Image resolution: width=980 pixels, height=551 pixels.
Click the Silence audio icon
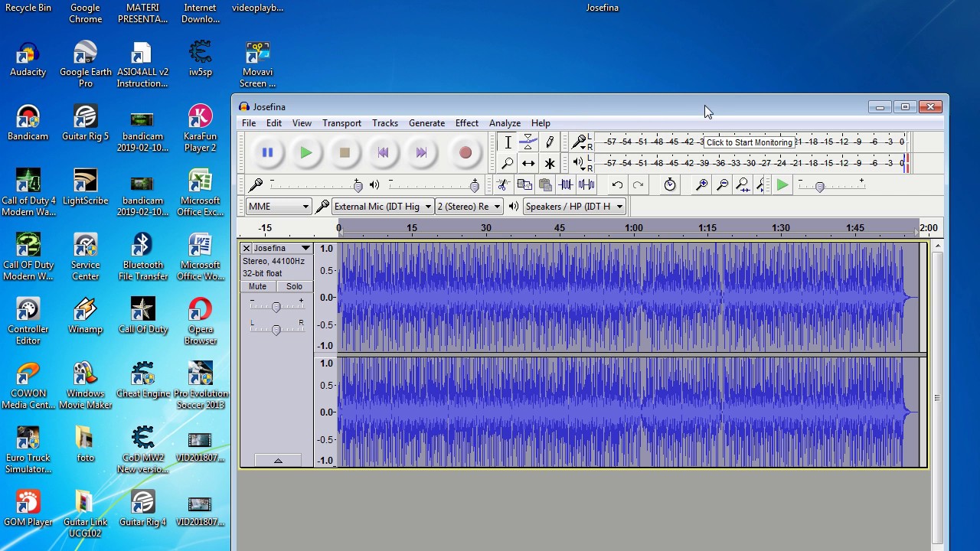(586, 184)
